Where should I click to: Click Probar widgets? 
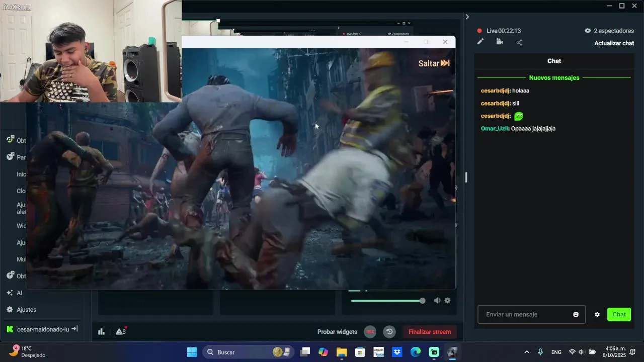pyautogui.click(x=337, y=332)
